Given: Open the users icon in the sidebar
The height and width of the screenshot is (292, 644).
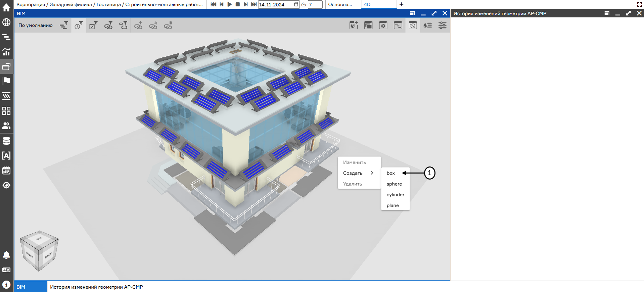Looking at the screenshot, I should tap(6, 126).
